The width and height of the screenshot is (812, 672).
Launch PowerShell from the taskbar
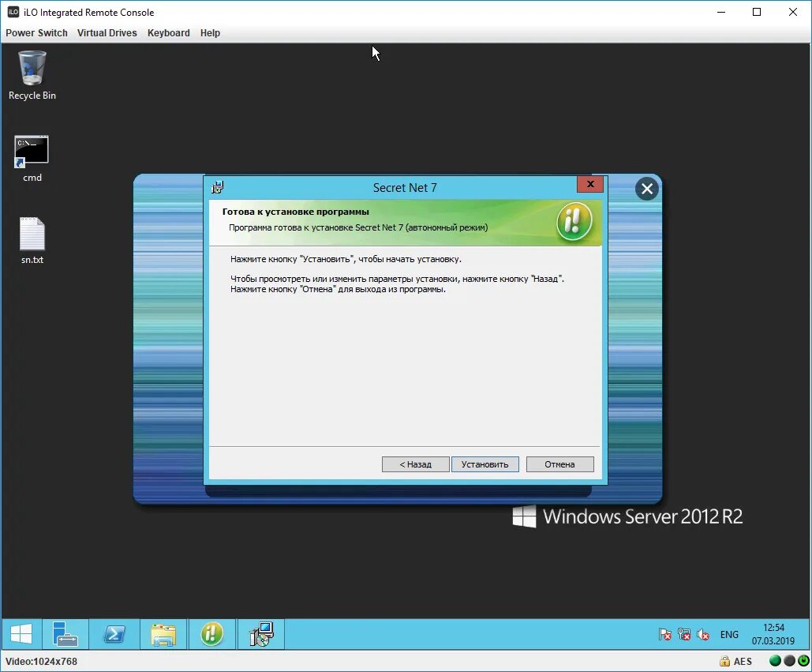click(x=114, y=633)
